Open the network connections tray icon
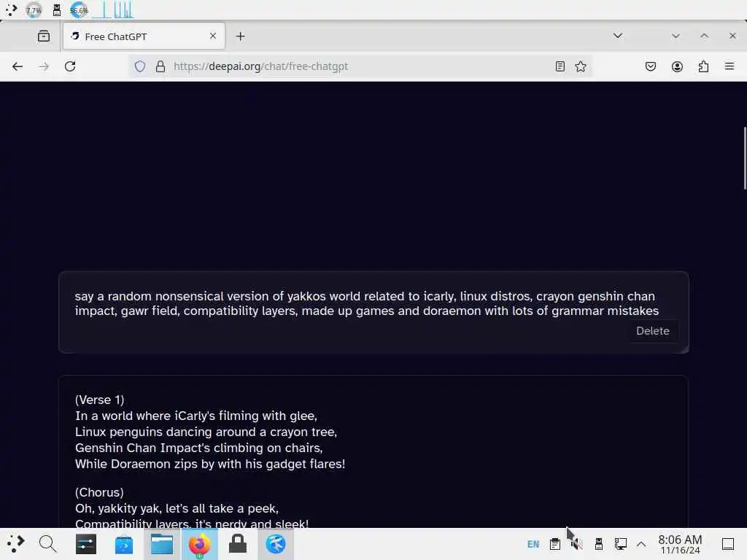This screenshot has width=747, height=560. [620, 544]
